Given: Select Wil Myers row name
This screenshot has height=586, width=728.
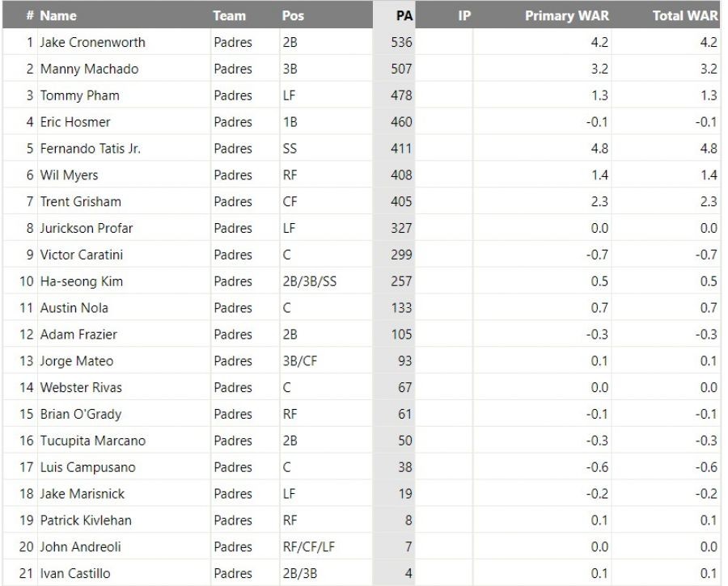Looking at the screenshot, I should click(x=69, y=175).
